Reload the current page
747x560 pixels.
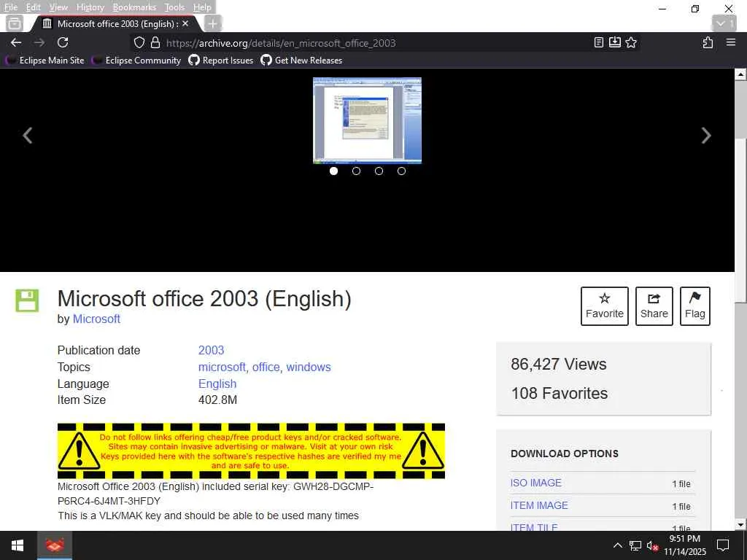tap(63, 42)
